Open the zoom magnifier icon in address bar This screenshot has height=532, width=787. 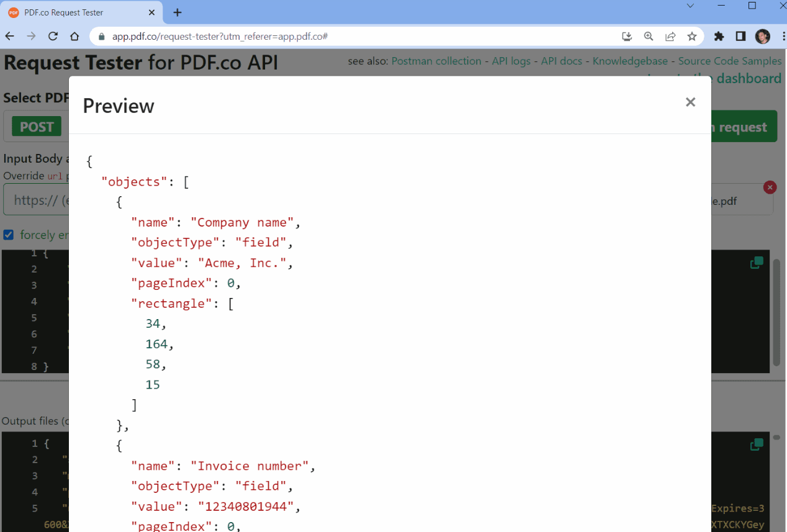[649, 37]
